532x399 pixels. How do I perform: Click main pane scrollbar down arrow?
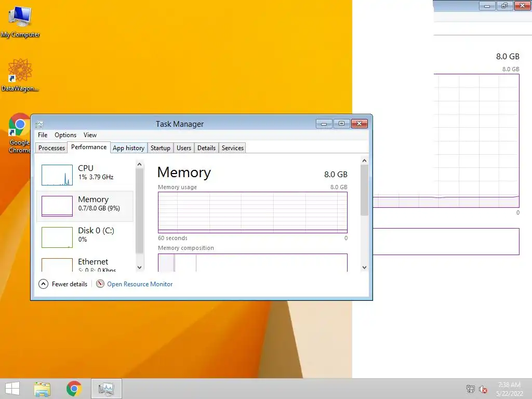coord(364,268)
